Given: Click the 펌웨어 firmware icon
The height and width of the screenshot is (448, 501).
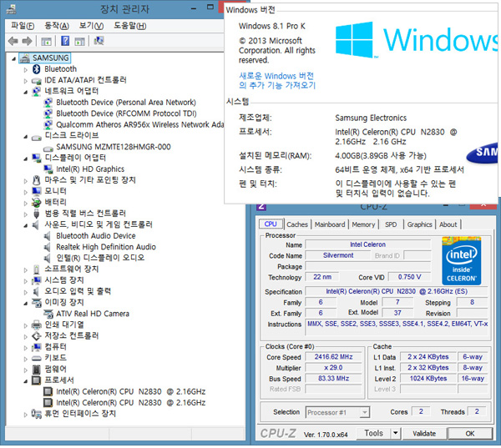Looking at the screenshot, I should coord(37,370).
